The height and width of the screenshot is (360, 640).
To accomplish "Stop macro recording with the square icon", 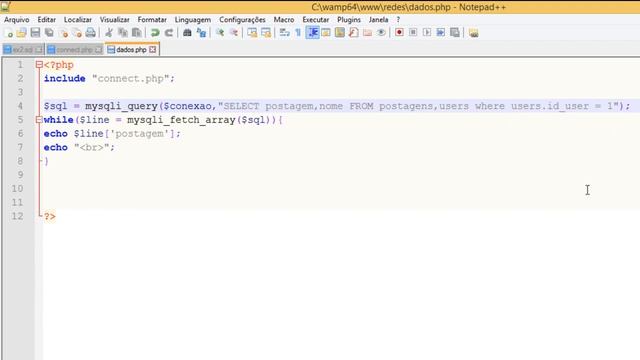I will click(413, 33).
